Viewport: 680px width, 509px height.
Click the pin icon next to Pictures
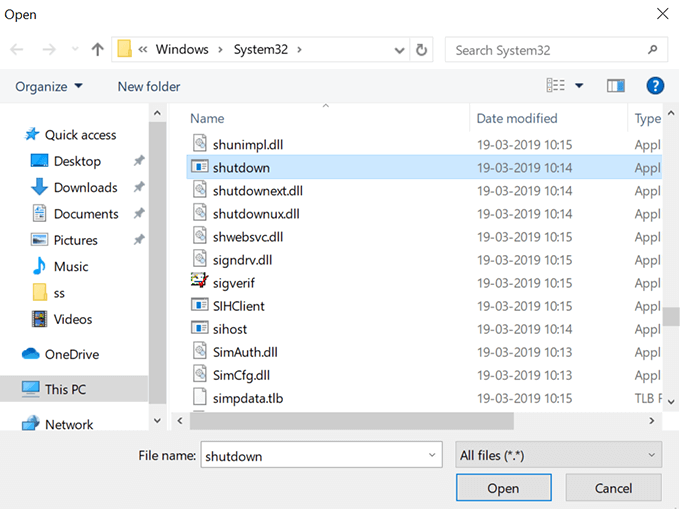[x=139, y=239]
